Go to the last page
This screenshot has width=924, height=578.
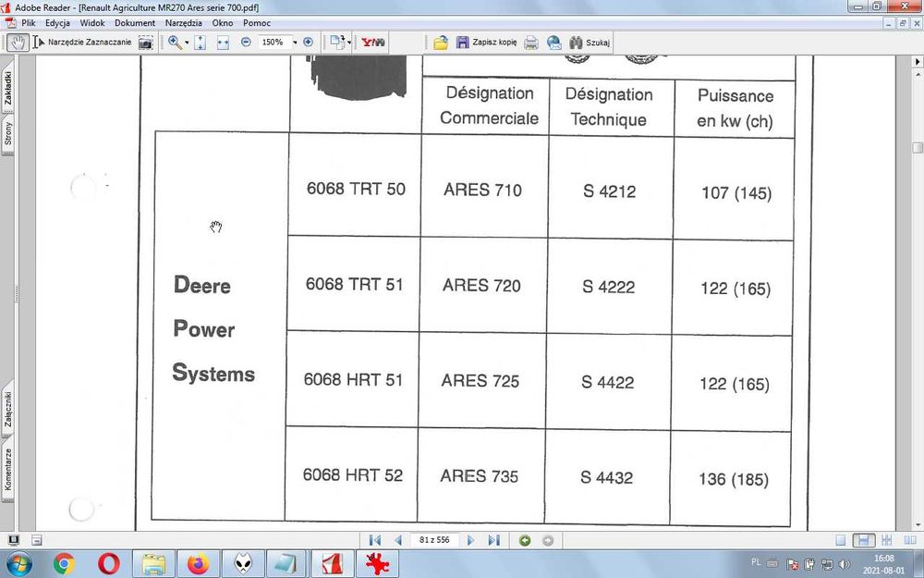click(x=493, y=540)
